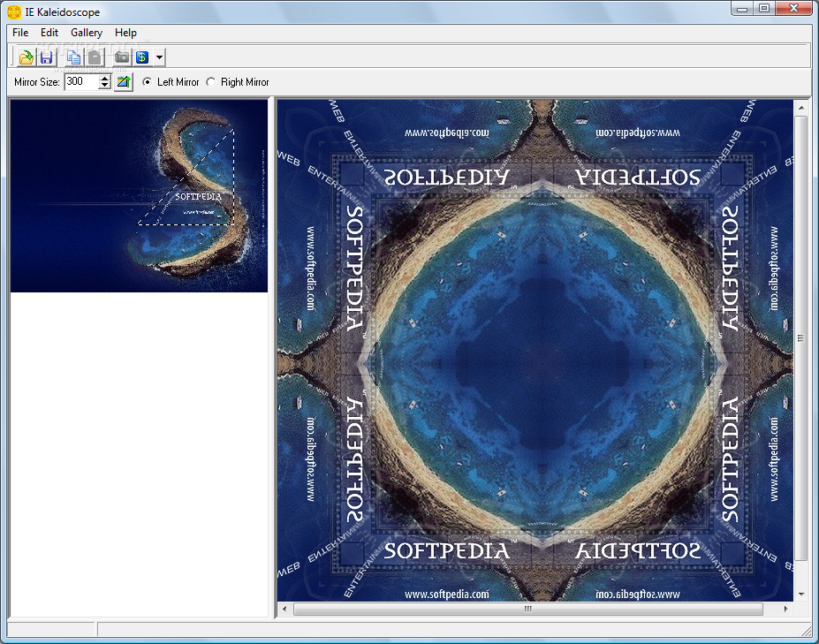Image resolution: width=819 pixels, height=644 pixels.
Task: Click the vertical scrollbar down arrow
Action: click(800, 595)
